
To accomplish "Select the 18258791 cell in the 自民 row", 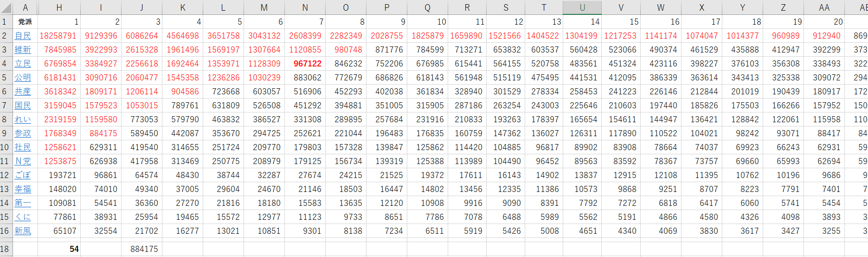I will pos(58,36).
